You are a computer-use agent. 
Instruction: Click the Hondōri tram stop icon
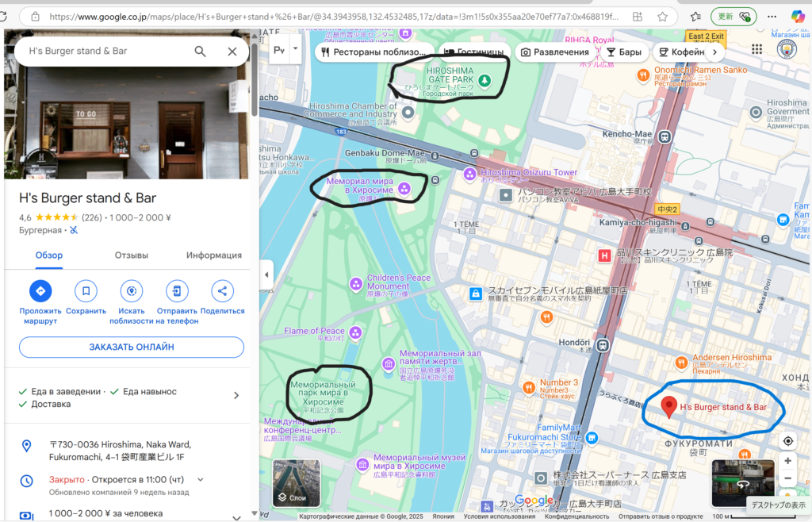click(603, 345)
